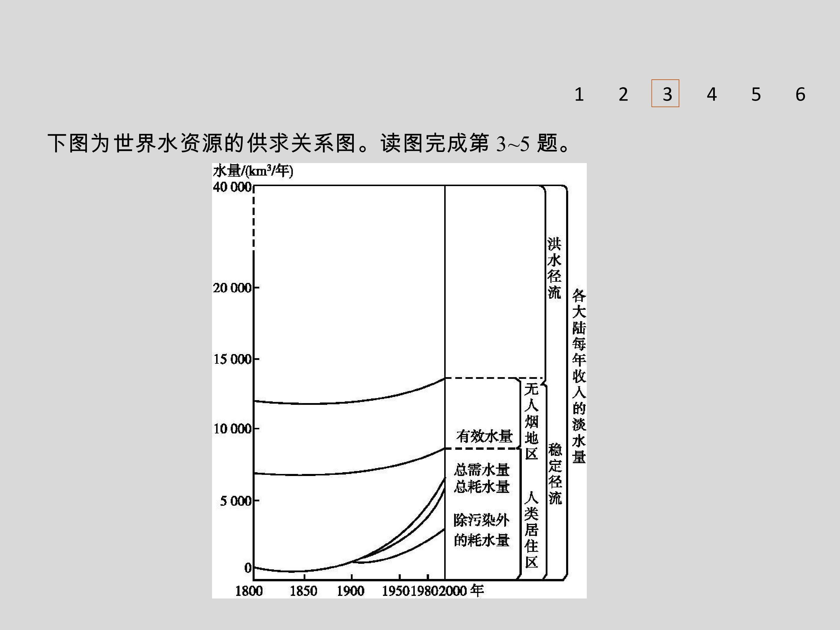840x630 pixels.
Task: Jump to question number 4
Action: click(712, 94)
